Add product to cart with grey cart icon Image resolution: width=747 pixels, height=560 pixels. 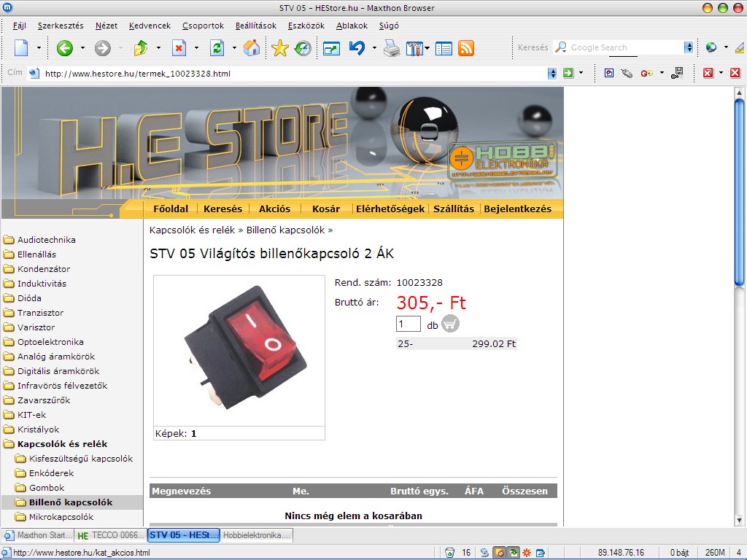(450, 324)
